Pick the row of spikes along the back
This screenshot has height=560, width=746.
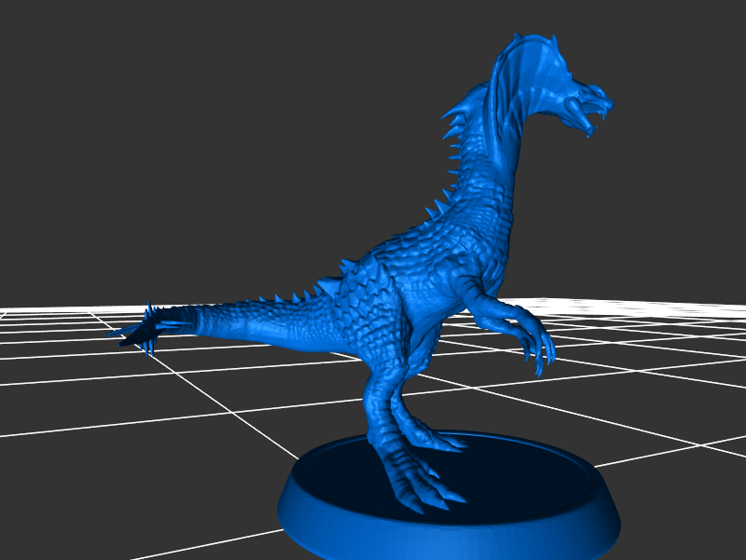(436, 207)
